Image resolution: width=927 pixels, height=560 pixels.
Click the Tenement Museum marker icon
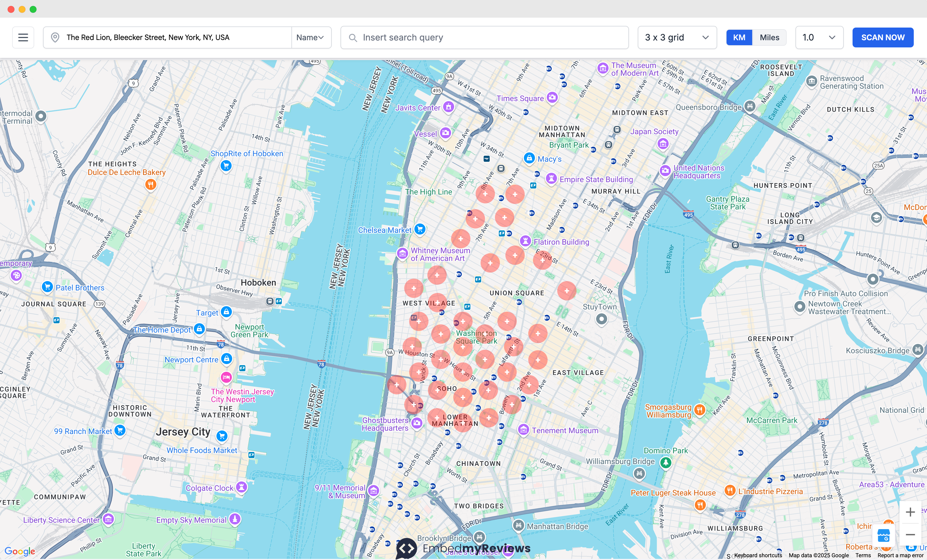click(x=523, y=429)
